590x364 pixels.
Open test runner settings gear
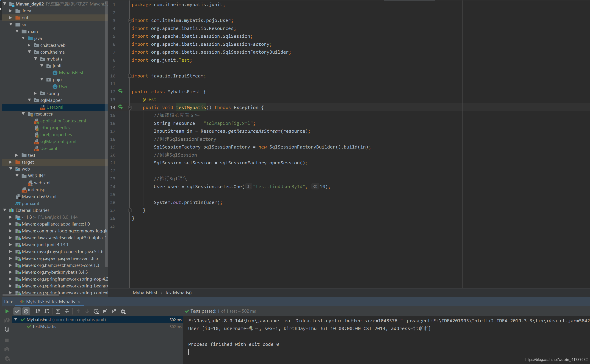click(x=123, y=311)
